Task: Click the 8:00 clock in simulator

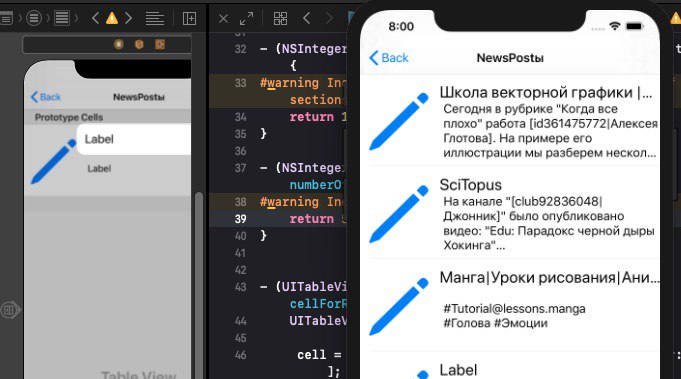Action: coord(401,26)
